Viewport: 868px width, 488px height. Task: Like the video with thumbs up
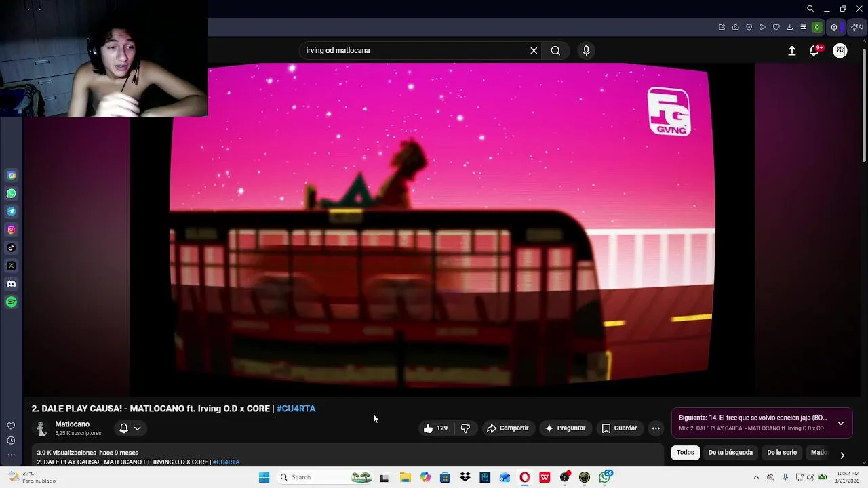tap(435, 428)
